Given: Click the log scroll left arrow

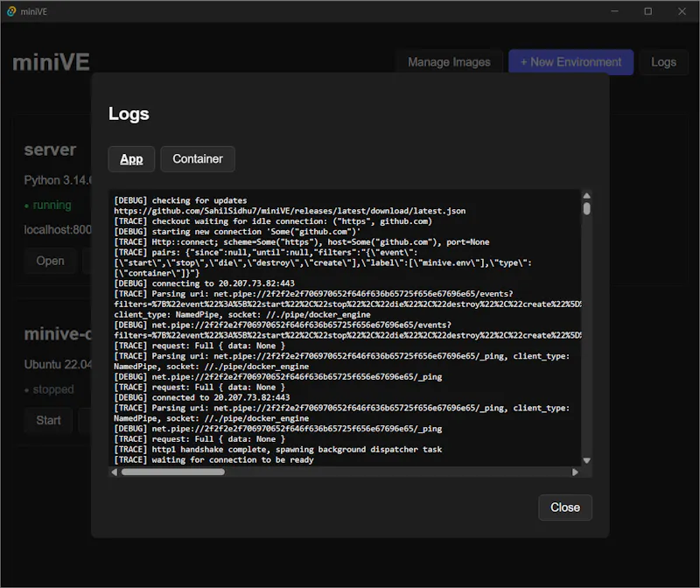Looking at the screenshot, I should 115,472.
